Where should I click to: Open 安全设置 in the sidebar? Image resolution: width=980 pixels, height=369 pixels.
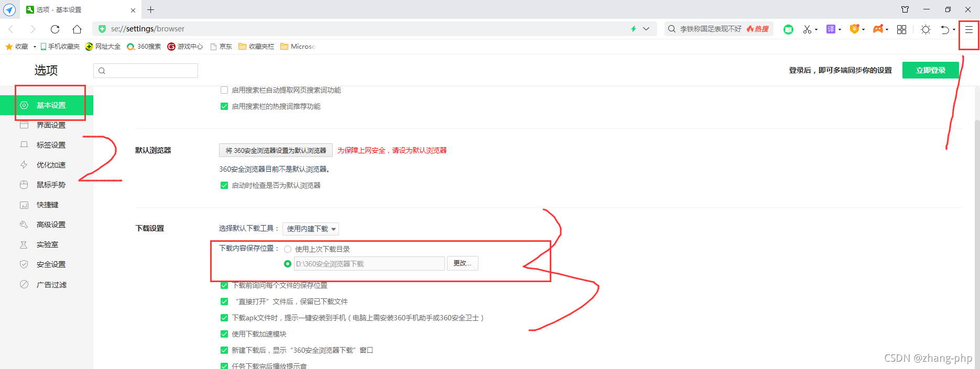tap(47, 264)
